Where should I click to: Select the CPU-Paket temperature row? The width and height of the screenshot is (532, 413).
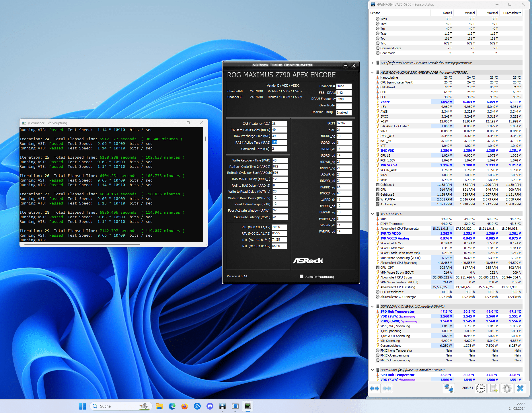pyautogui.click(x=449, y=87)
